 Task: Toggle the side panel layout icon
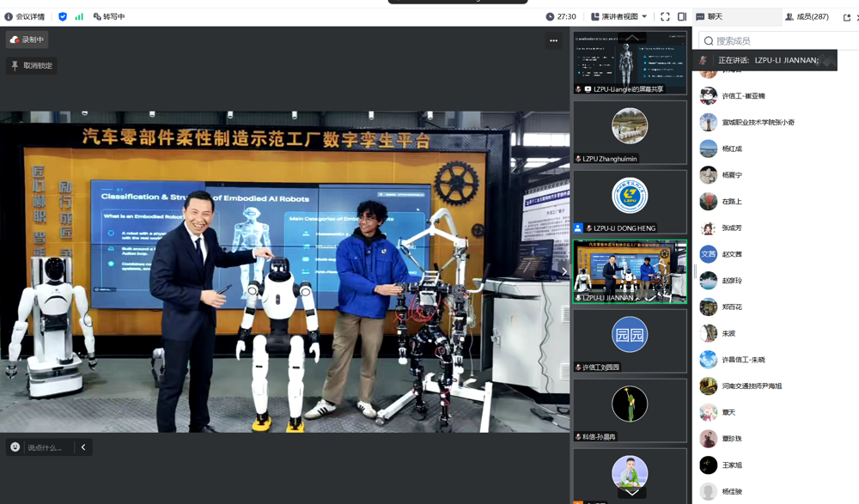coord(682,16)
